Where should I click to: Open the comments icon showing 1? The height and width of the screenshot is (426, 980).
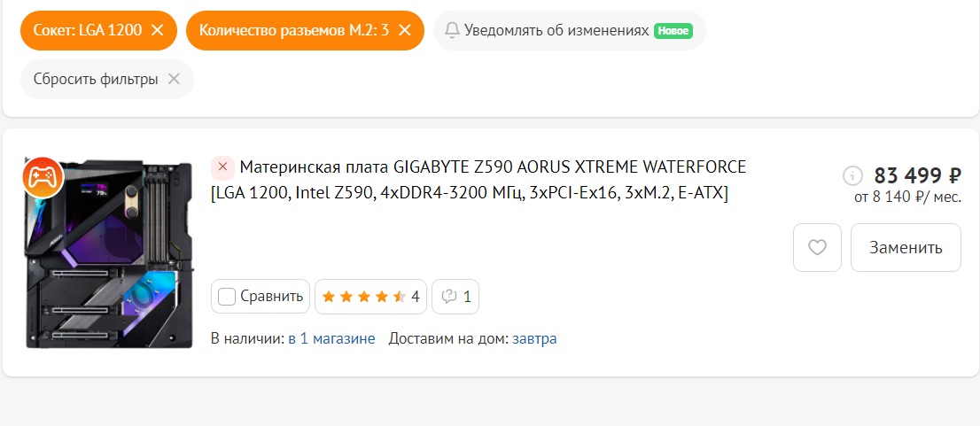pos(455,296)
